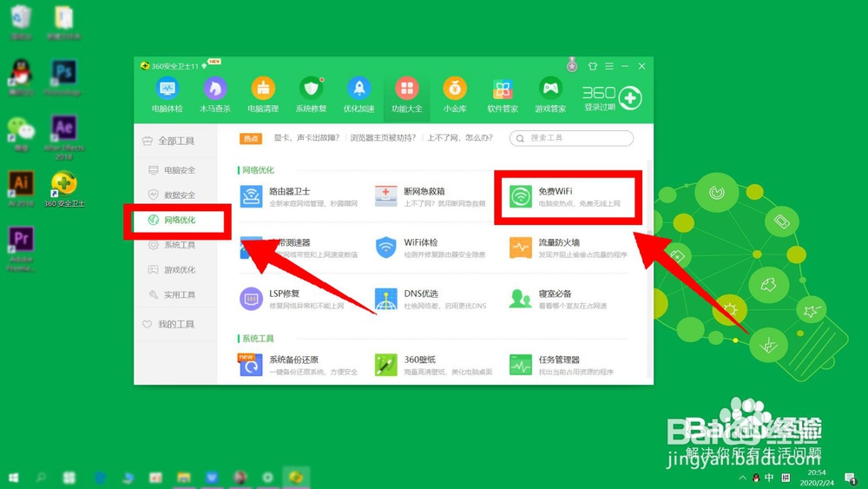This screenshot has height=489, width=868.
Task: Open 小金库 money bag icon
Action: tap(455, 96)
